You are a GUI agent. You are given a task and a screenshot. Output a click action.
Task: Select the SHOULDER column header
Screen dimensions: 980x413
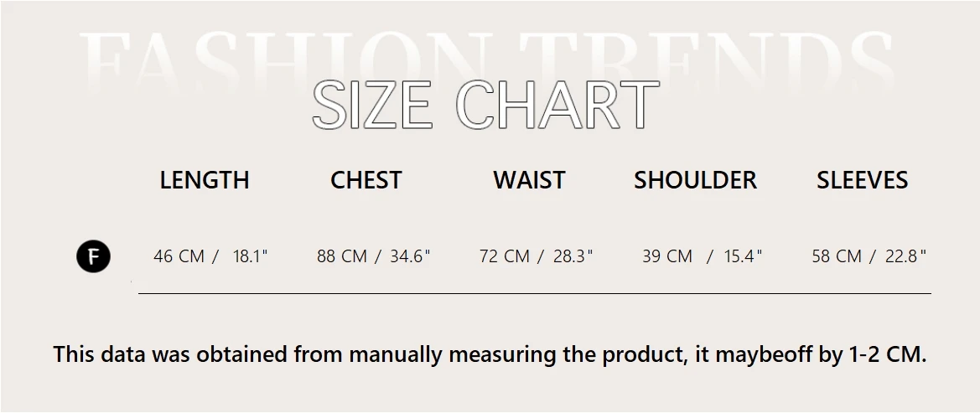[695, 180]
